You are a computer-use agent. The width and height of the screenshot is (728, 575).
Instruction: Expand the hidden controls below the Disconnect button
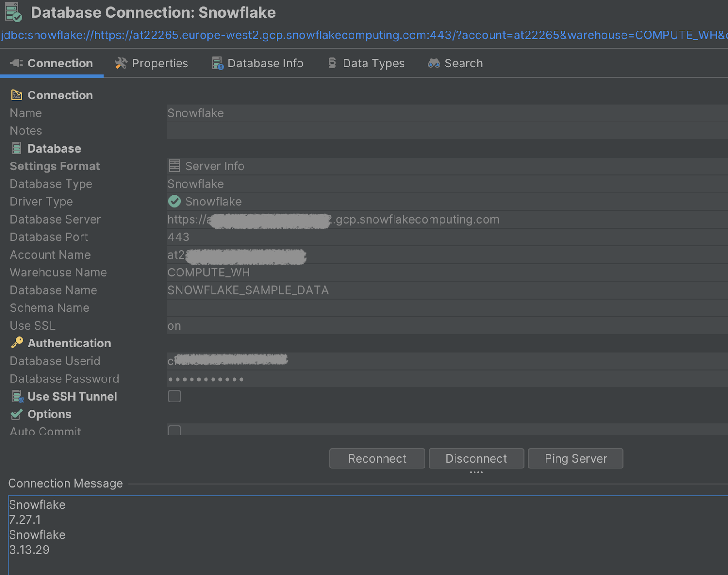(476, 473)
